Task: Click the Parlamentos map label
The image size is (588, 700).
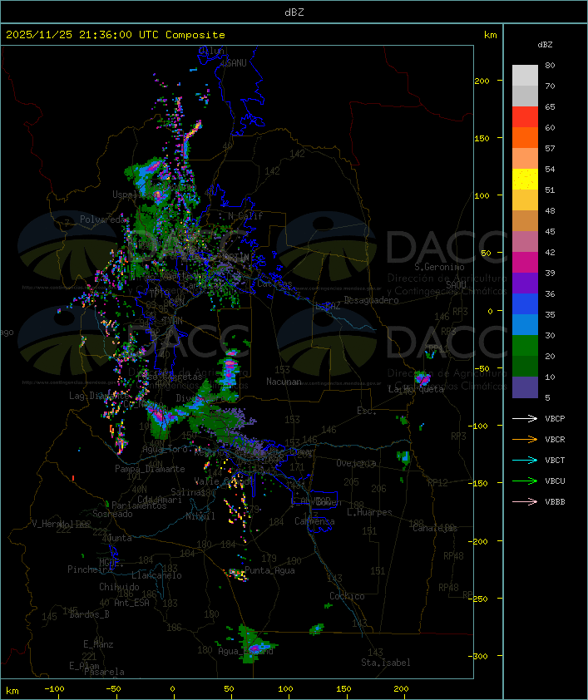Action: (139, 505)
